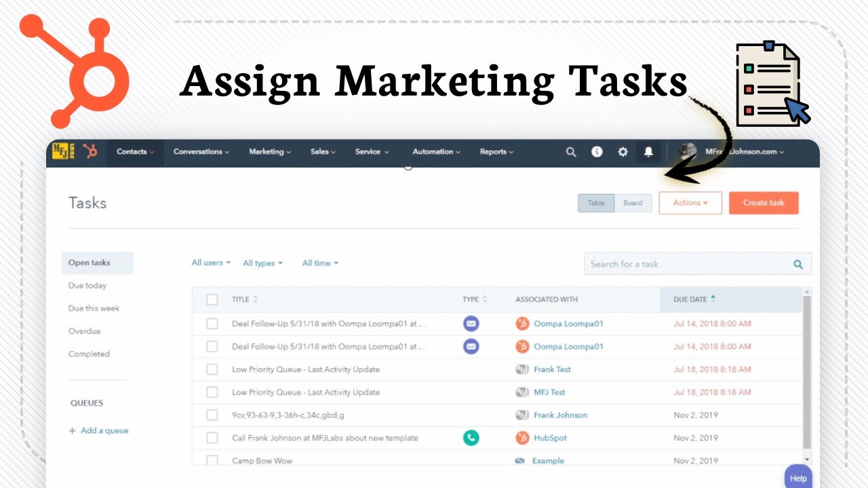The image size is (868, 488).
Task: Click contact icon beside MFJ Test
Action: (522, 392)
